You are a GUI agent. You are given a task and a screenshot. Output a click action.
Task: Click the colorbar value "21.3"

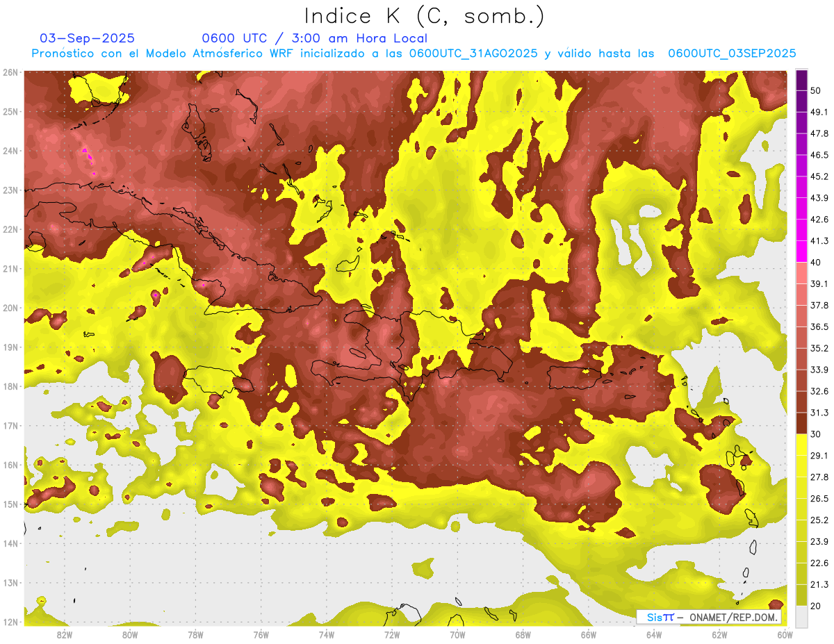click(x=819, y=585)
